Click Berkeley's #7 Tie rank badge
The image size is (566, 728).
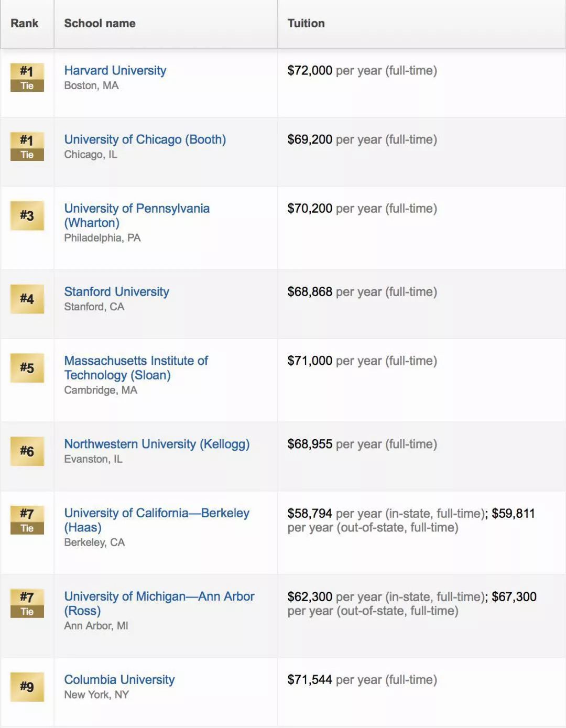click(27, 520)
